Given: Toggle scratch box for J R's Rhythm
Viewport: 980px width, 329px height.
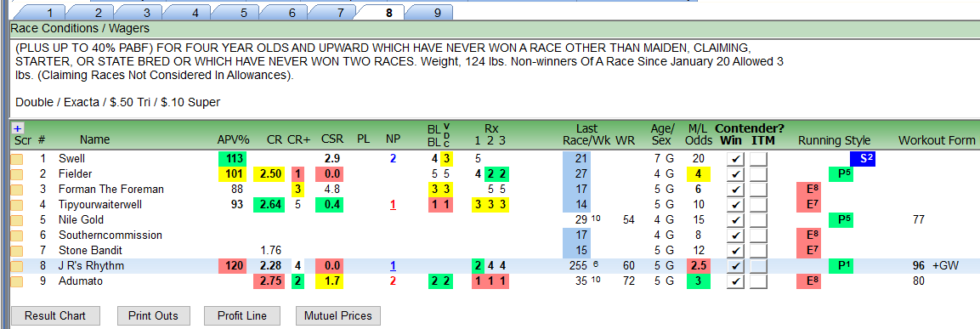Looking at the screenshot, I should coord(17,266).
